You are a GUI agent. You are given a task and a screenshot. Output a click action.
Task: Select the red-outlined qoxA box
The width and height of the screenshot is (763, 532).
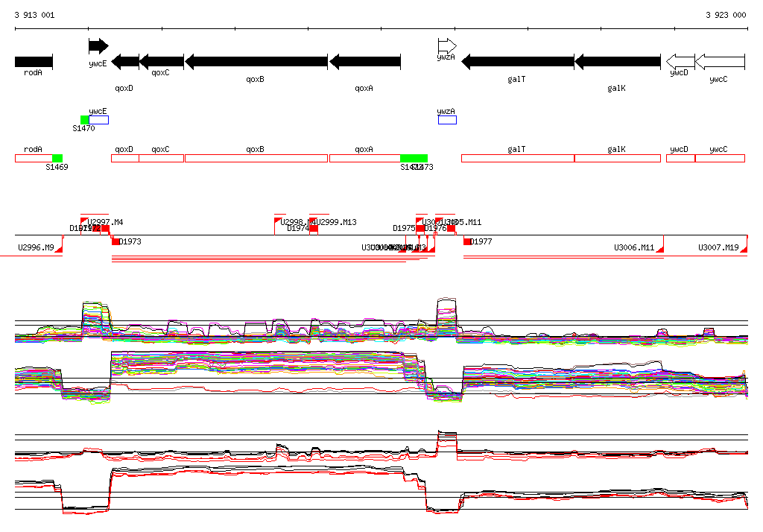coord(365,158)
